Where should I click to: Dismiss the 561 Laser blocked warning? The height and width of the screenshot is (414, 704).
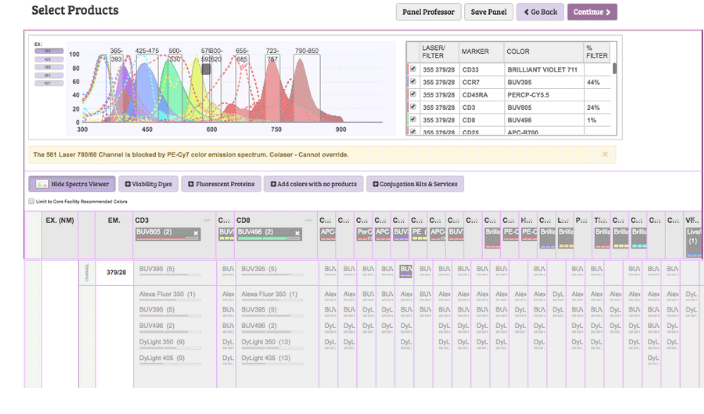pos(605,154)
